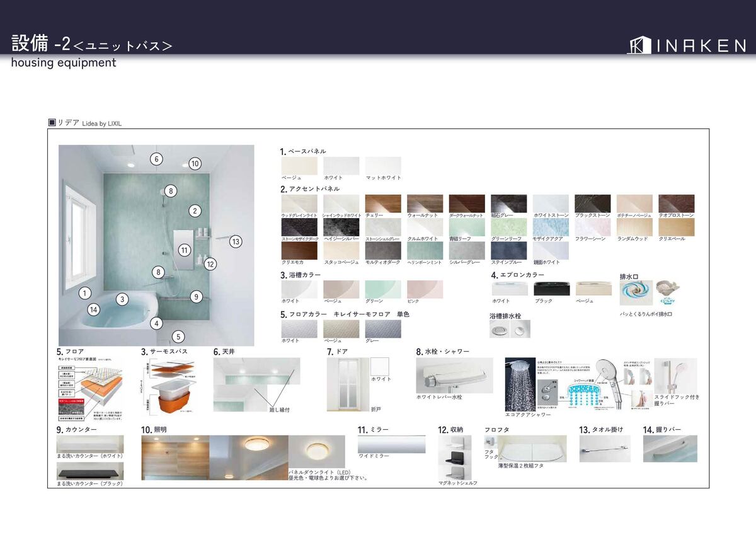
Task: Click the まる洗いカウンター（ブラック） counter image
Action: click(x=90, y=471)
